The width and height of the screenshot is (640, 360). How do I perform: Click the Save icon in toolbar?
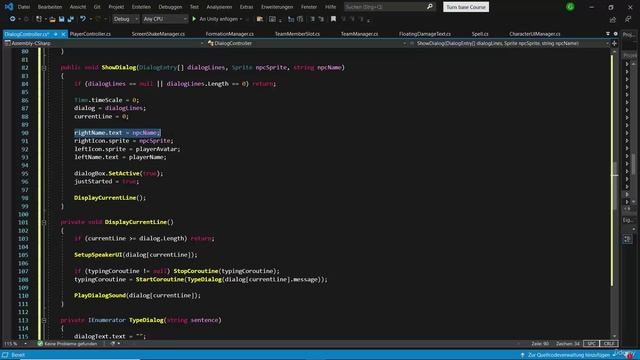coord(62,19)
